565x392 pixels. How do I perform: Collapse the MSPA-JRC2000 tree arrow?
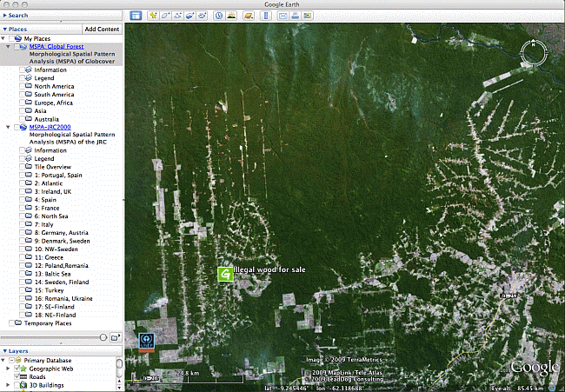click(9, 127)
